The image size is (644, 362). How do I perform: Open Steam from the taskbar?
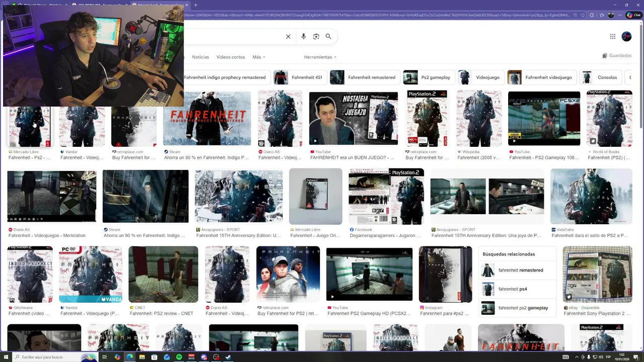pyautogui.click(x=228, y=357)
